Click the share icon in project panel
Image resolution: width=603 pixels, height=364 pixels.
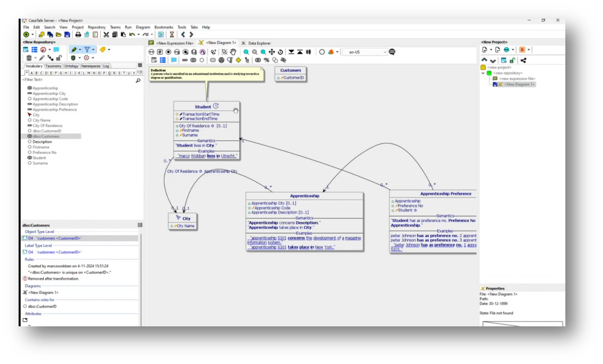pos(523,60)
